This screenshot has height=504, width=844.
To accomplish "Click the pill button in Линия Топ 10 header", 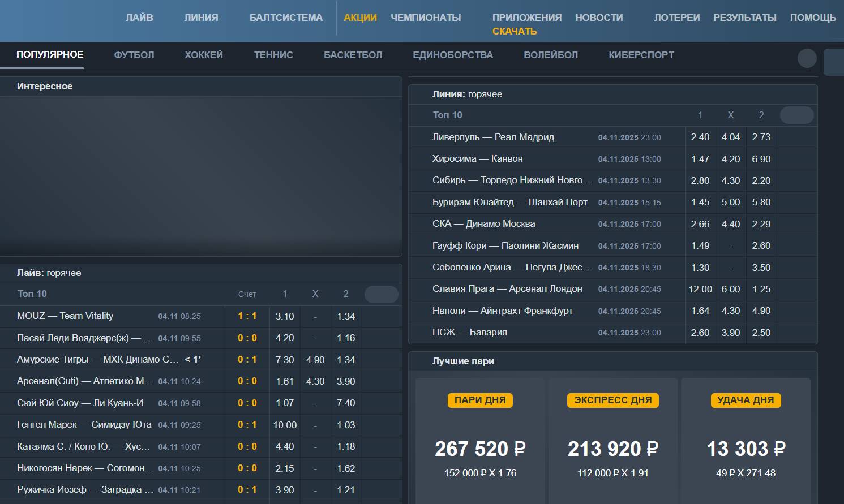I will pos(796,115).
